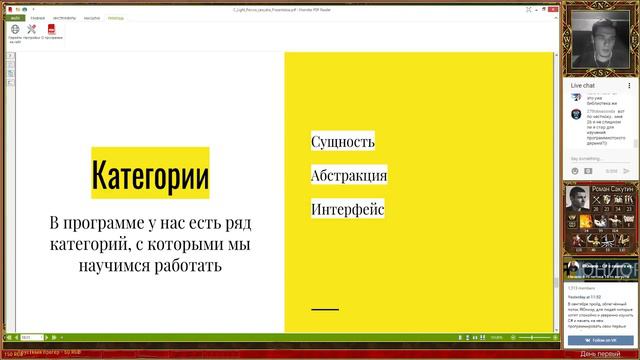Click the page number field in bottom bar

pos(31,338)
